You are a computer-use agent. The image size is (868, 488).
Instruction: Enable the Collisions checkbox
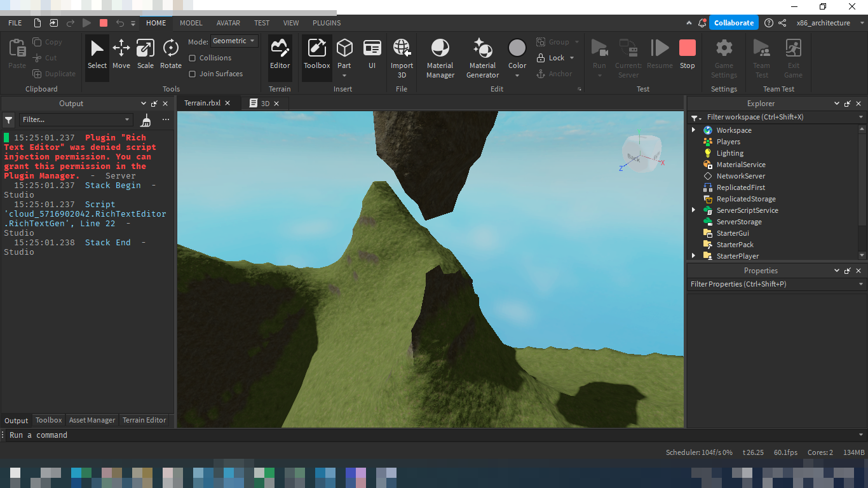[x=193, y=58]
